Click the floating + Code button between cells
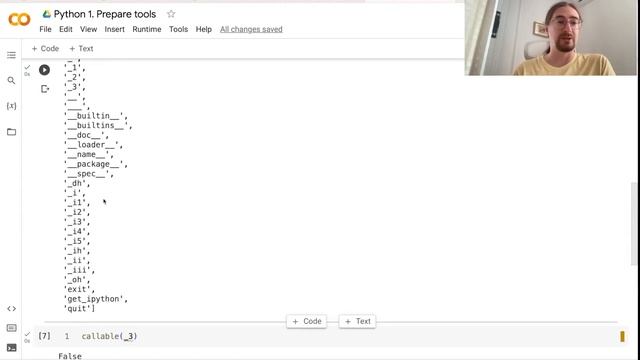 coord(307,321)
